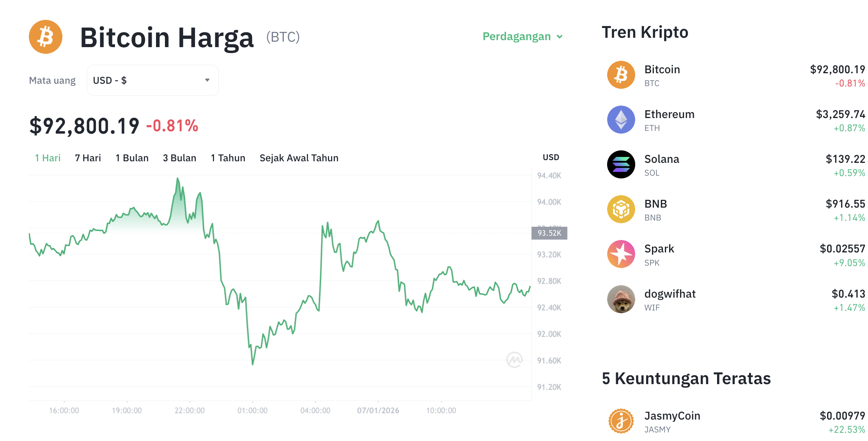Click the Solana icon in Tren Kripto

(621, 164)
